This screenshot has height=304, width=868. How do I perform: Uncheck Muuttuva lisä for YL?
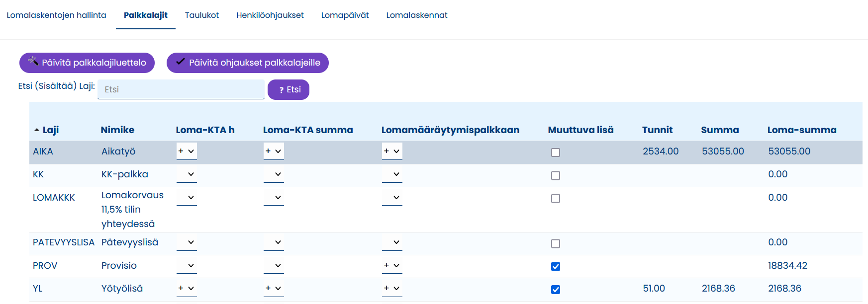556,289
